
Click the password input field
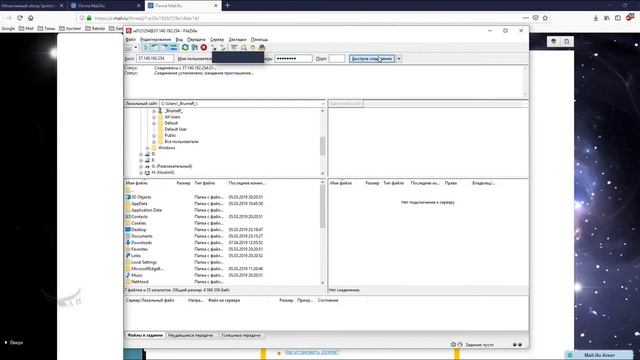(293, 59)
